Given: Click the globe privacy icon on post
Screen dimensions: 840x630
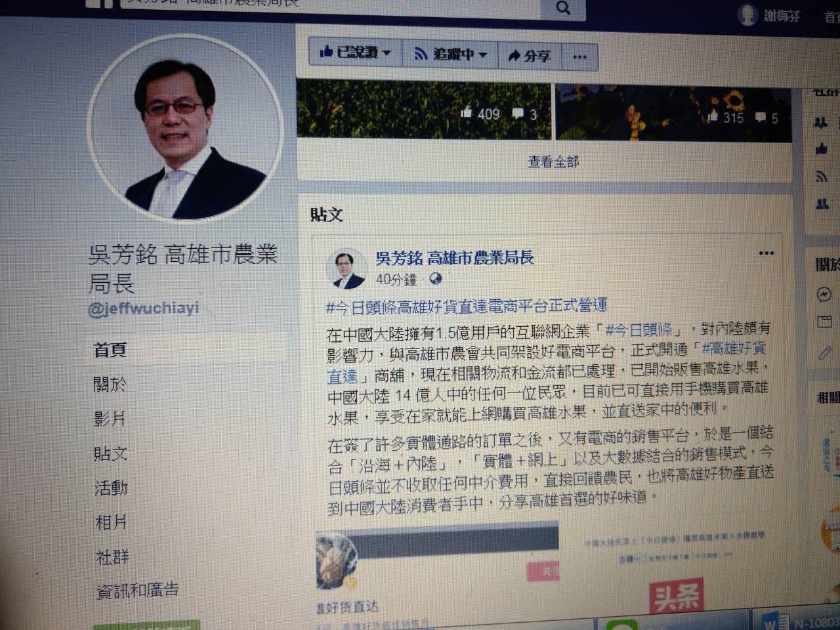Looking at the screenshot, I should point(435,278).
